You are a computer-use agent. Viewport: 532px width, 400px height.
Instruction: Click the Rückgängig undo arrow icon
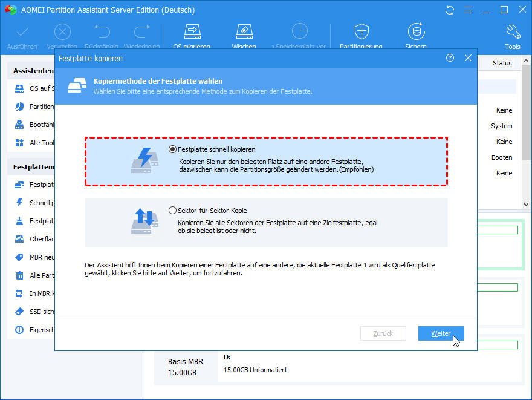(102, 31)
